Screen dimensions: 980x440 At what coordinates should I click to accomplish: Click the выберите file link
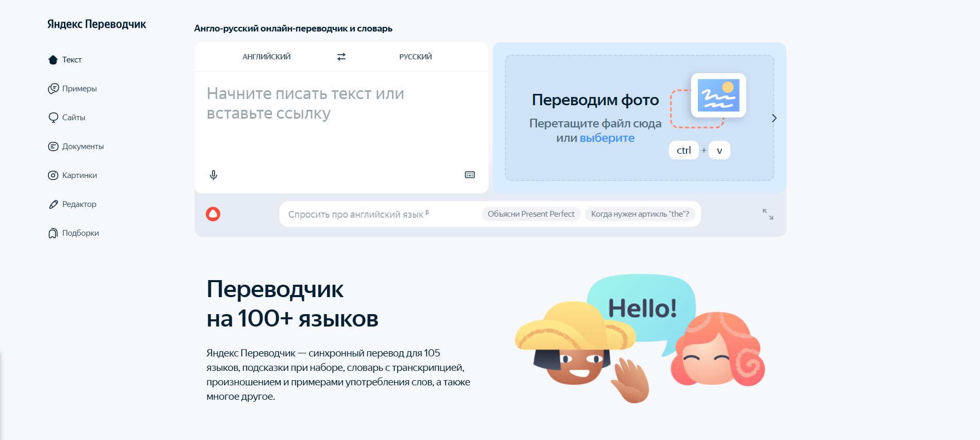tap(607, 138)
